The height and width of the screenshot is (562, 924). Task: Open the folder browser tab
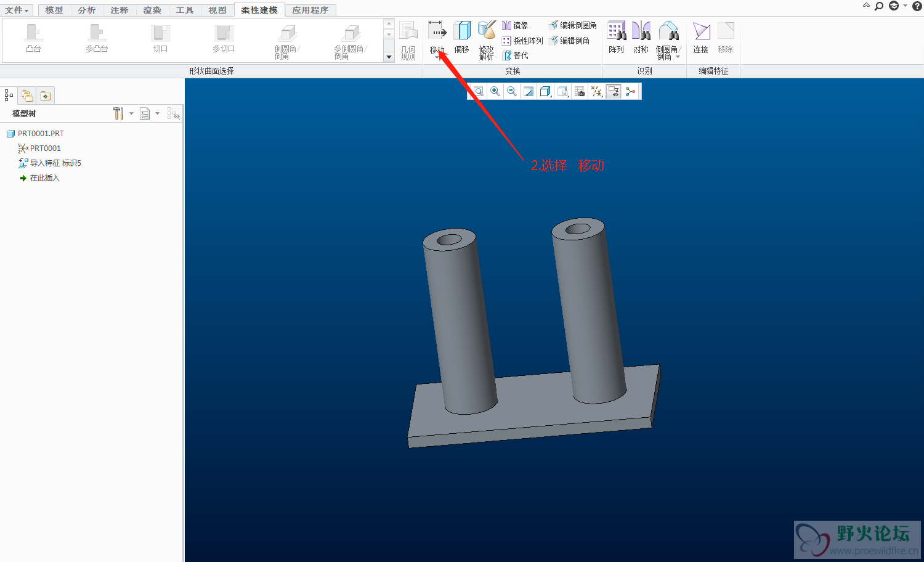[x=27, y=96]
